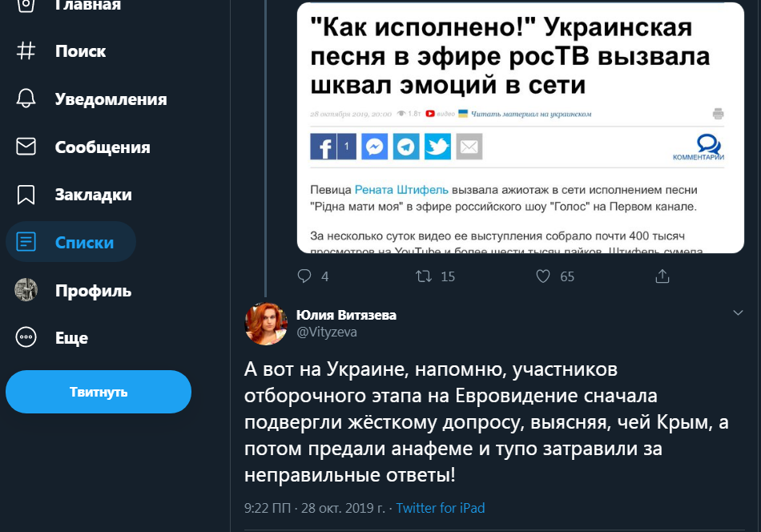The width and height of the screenshot is (761, 532).
Task: Click the author name Юлия Витязева
Action: pyautogui.click(x=346, y=315)
